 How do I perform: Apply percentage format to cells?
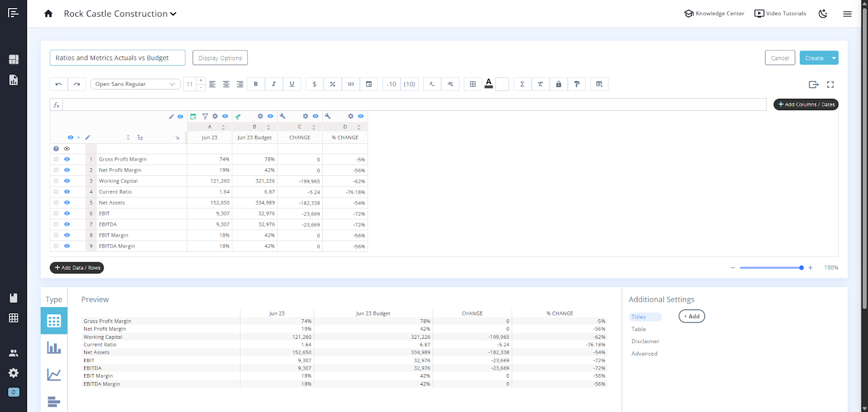coord(333,84)
